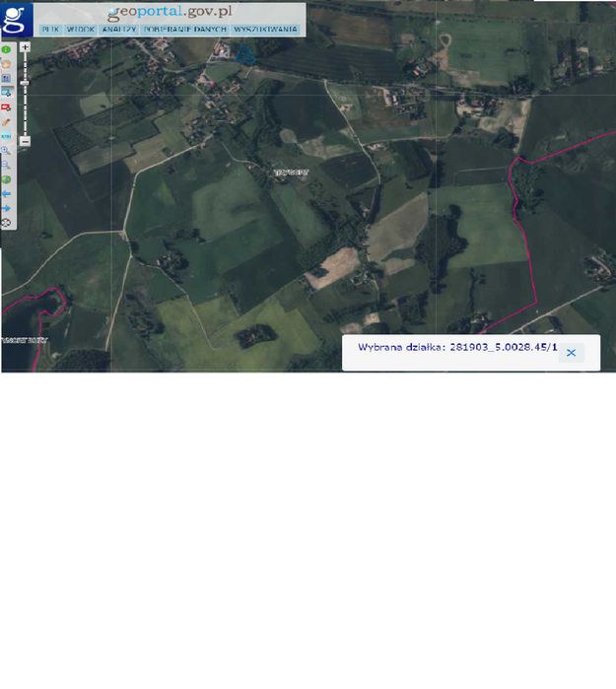Close the Wybrana działka popup
Screen dimensions: 616x689
tap(572, 353)
